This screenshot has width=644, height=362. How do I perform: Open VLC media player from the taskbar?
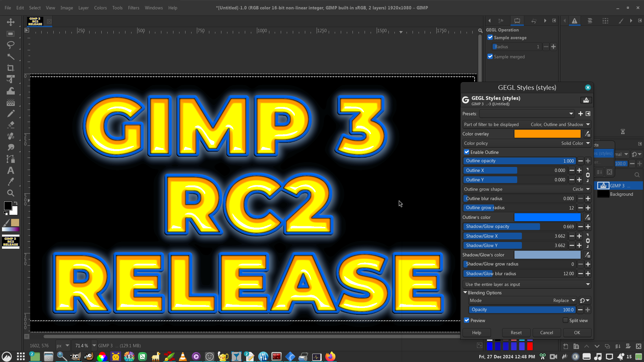pyautogui.click(x=183, y=357)
